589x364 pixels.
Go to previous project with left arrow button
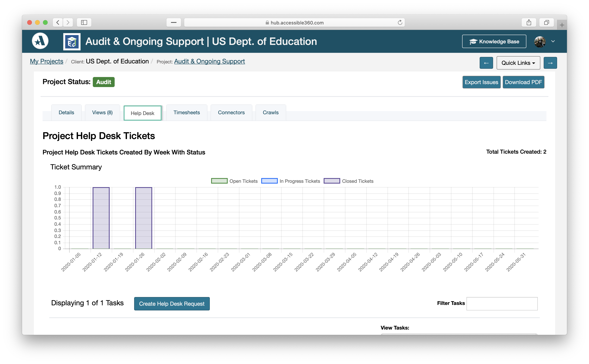(x=486, y=63)
